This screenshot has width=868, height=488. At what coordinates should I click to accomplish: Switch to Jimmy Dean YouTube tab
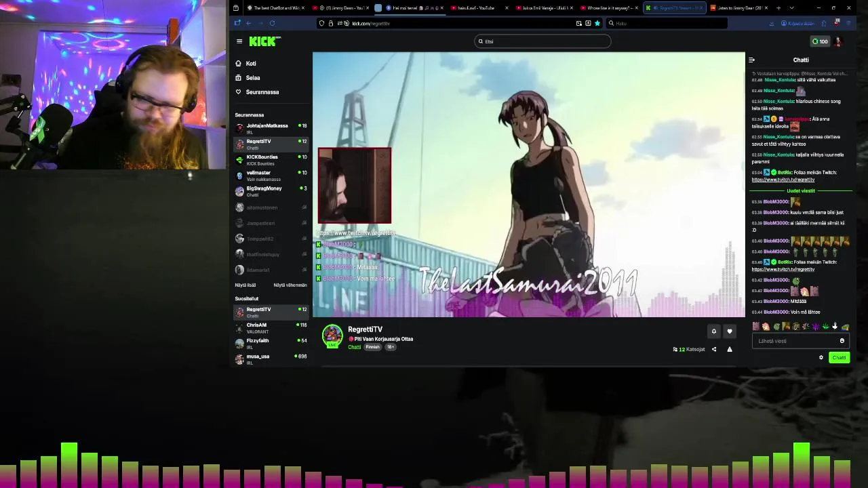pos(340,8)
